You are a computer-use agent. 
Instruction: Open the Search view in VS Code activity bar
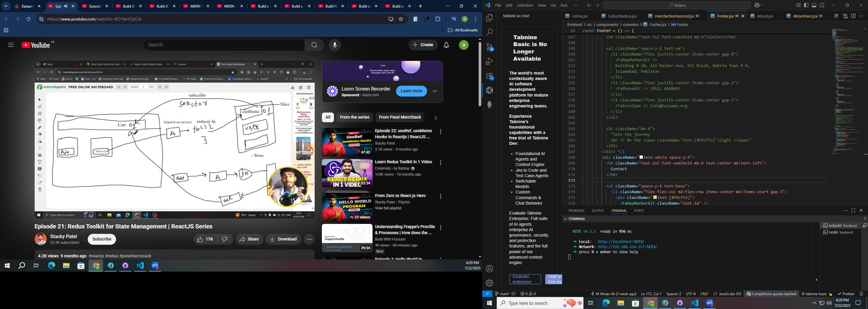pos(489,32)
